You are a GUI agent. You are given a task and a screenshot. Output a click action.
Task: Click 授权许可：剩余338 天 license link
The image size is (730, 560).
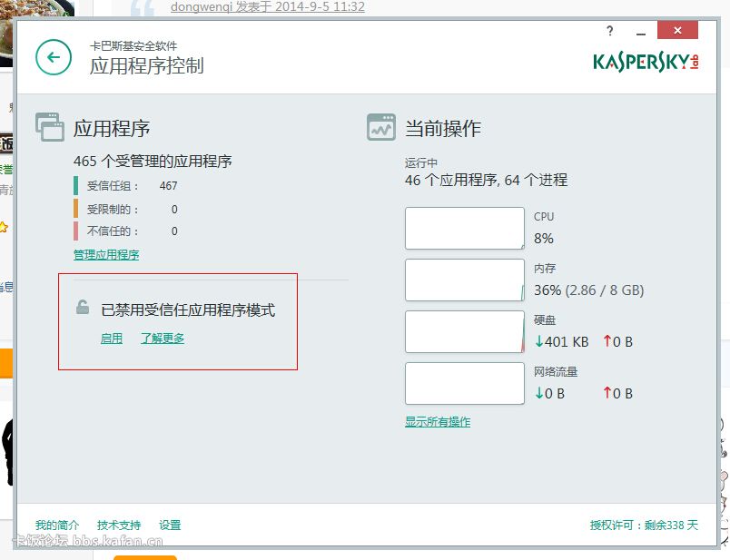pyautogui.click(x=644, y=526)
